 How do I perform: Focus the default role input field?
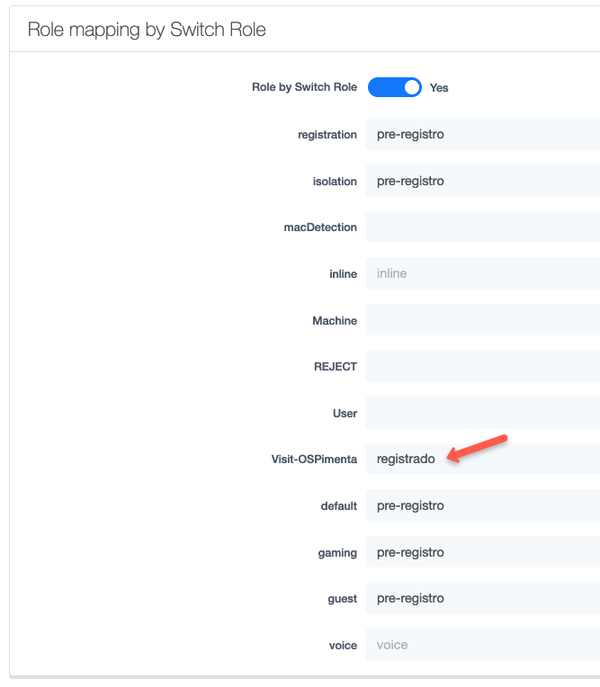(x=482, y=506)
